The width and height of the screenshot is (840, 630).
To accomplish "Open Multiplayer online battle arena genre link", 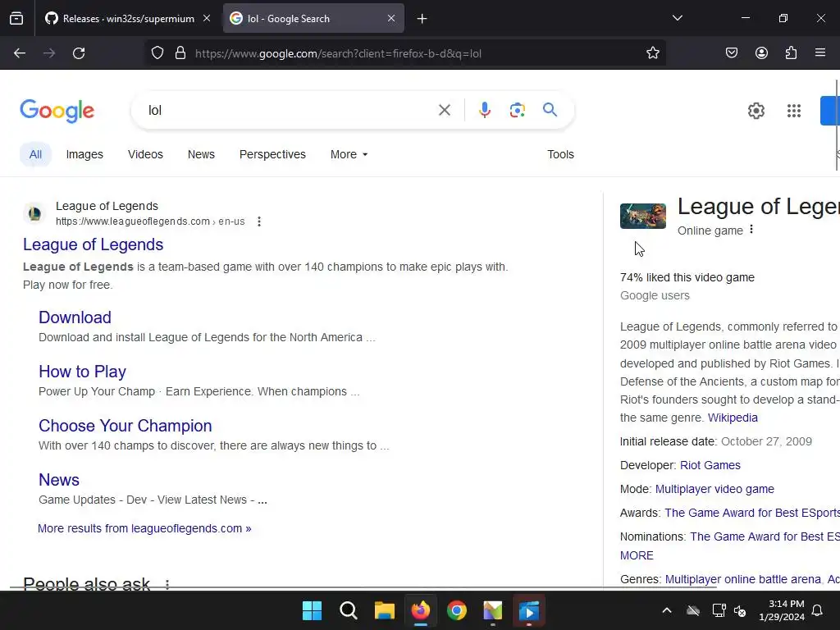I will 742,579.
